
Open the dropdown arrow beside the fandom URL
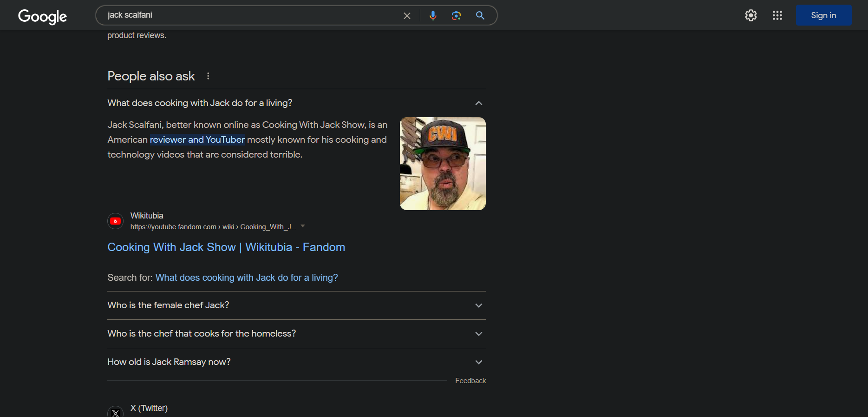coord(303,226)
